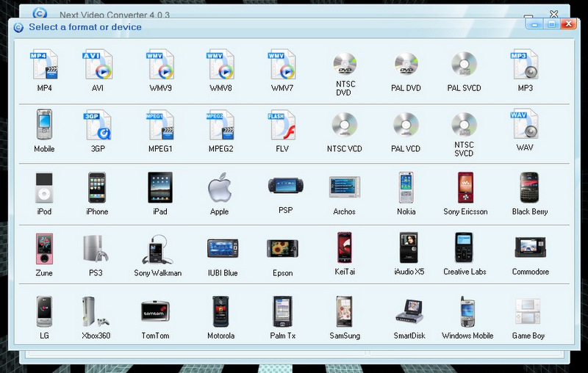Select the MPEG2 format icon
The width and height of the screenshot is (588, 373).
pyautogui.click(x=220, y=125)
